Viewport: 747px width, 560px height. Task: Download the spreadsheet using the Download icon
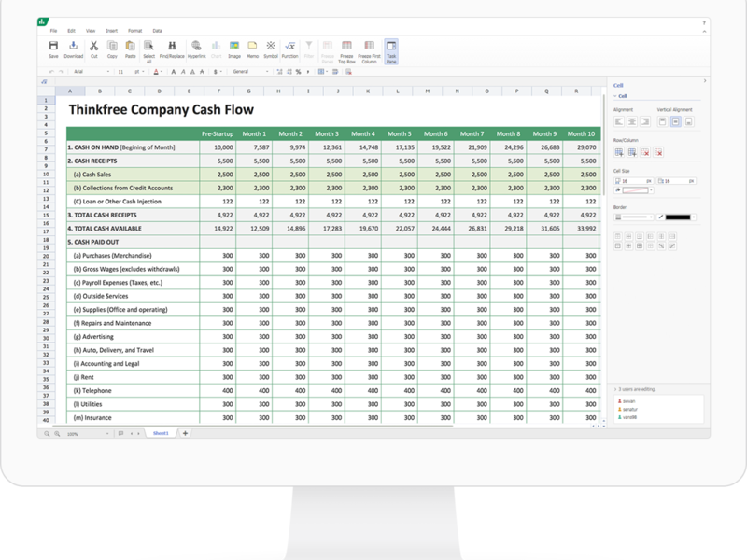pos(73,46)
